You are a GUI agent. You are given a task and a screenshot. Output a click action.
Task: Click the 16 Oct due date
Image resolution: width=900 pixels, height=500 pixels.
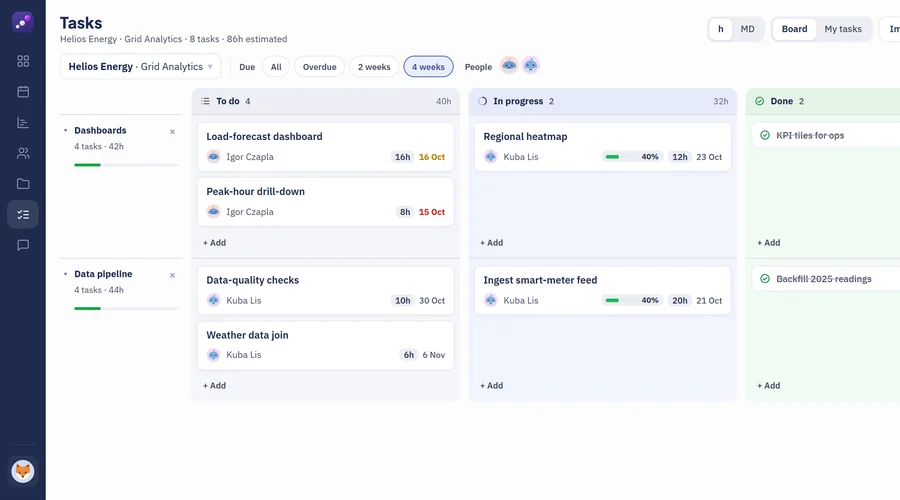(x=432, y=157)
